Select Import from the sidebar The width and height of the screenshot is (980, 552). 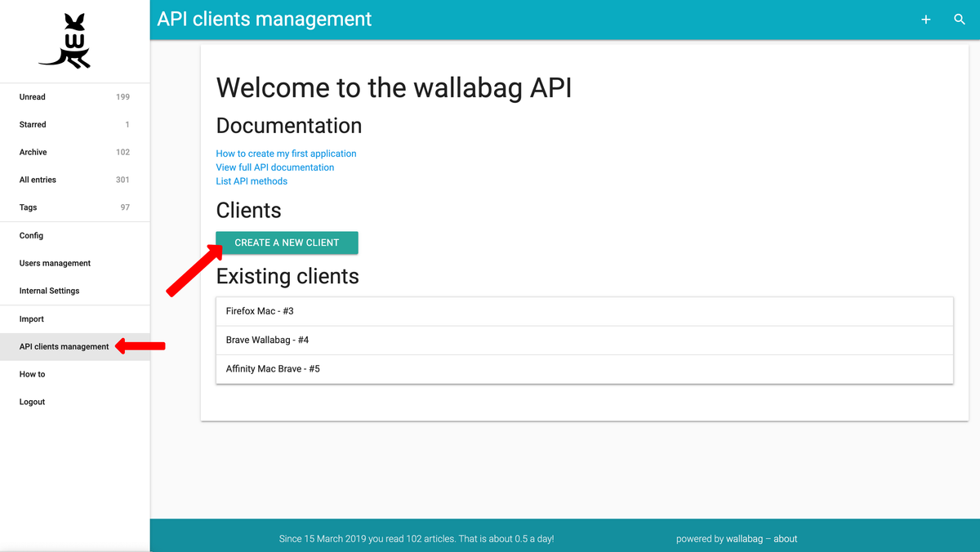coord(32,319)
